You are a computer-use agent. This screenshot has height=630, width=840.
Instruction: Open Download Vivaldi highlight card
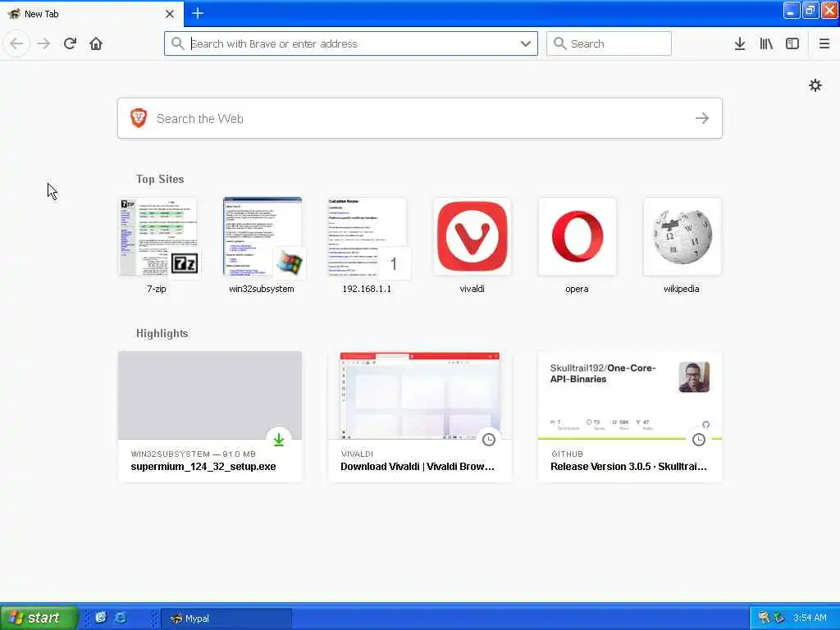tap(420, 417)
